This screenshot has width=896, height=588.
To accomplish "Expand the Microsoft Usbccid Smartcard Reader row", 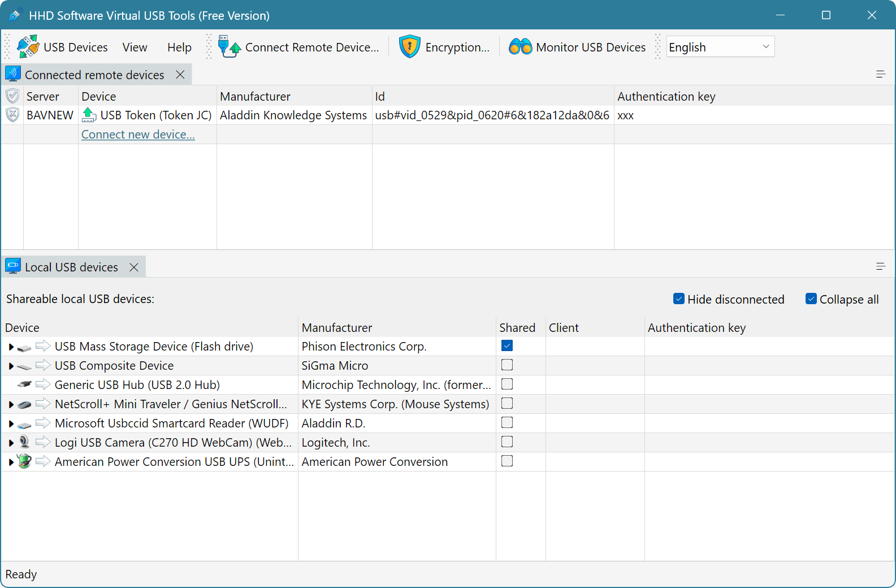I will pos(11,424).
